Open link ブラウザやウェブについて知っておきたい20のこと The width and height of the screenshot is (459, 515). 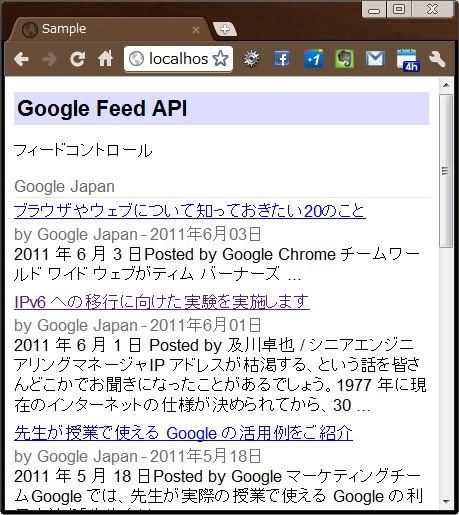click(190, 211)
